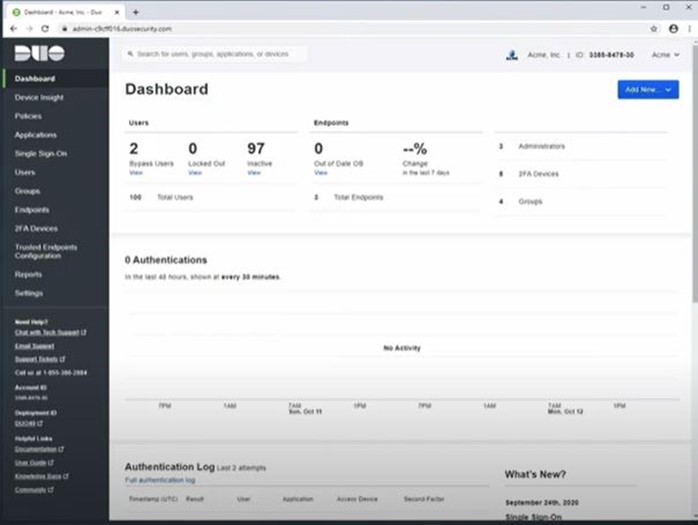Viewport: 698px width, 525px height.
Task: Click the address bar URL
Action: coord(122,28)
